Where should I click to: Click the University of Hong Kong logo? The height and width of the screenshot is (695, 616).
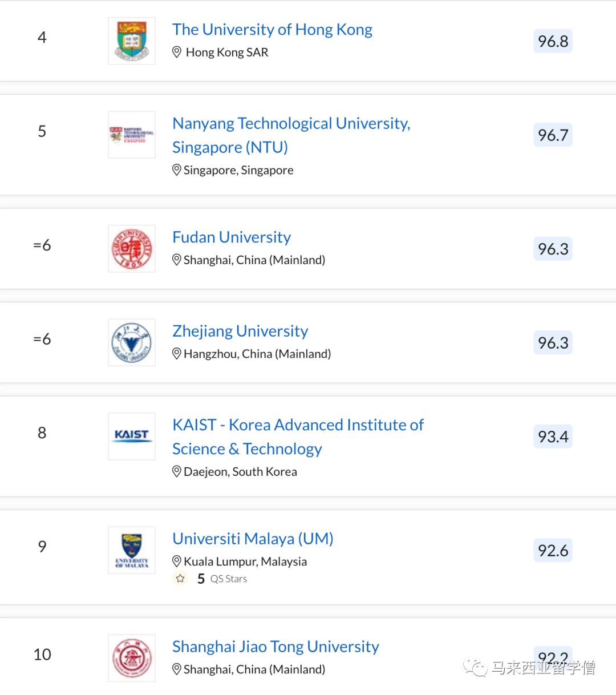point(131,41)
